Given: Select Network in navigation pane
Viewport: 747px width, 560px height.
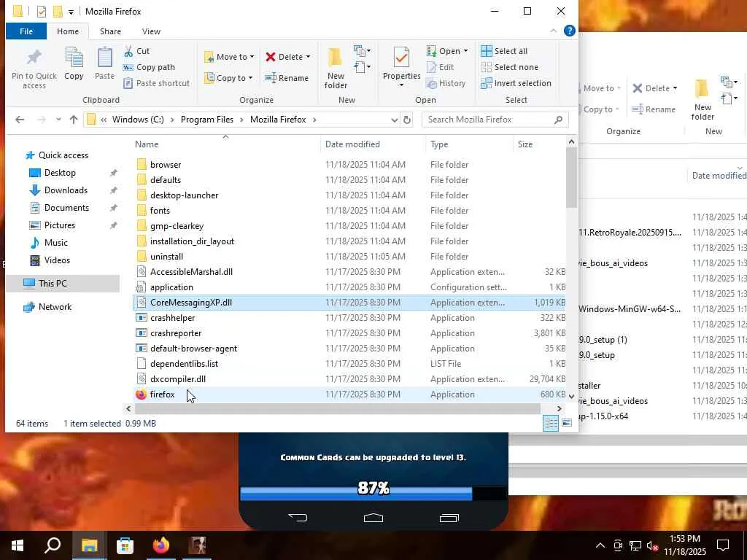Looking at the screenshot, I should click(x=55, y=307).
